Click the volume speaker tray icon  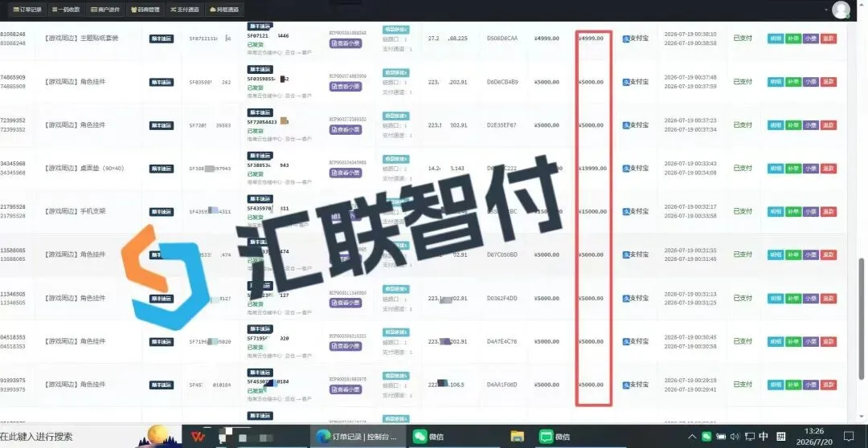pyautogui.click(x=735, y=437)
